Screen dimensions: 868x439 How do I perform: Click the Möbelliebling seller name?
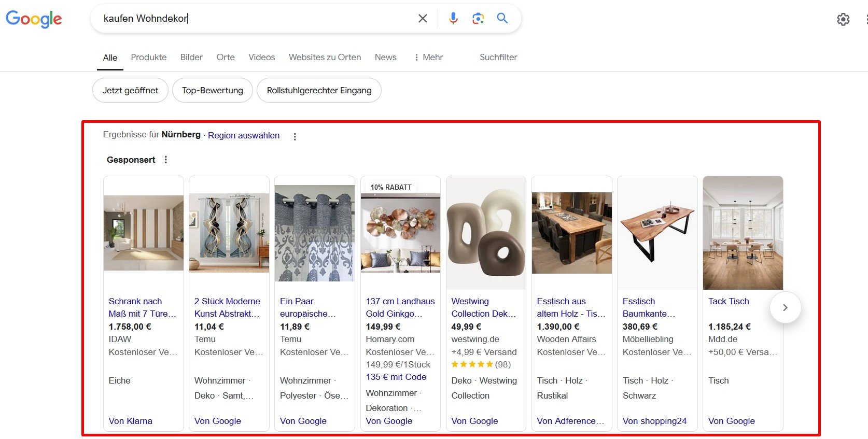click(648, 339)
